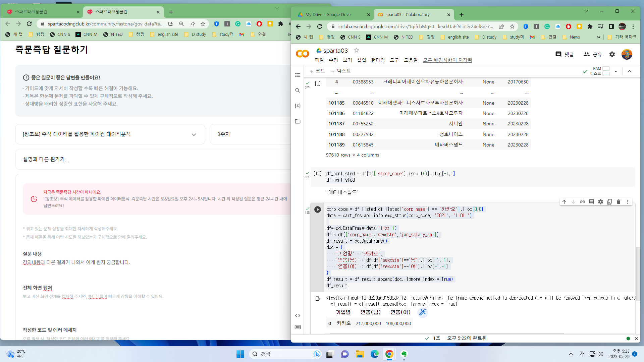This screenshot has height=362, width=644.
Task: Mirror cell in a tab
Action: [x=609, y=202]
